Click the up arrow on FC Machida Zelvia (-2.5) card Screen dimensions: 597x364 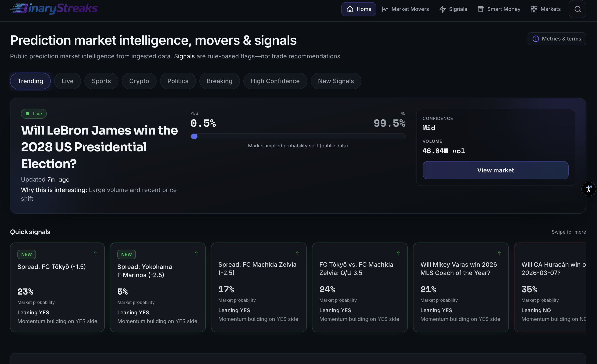(297, 253)
